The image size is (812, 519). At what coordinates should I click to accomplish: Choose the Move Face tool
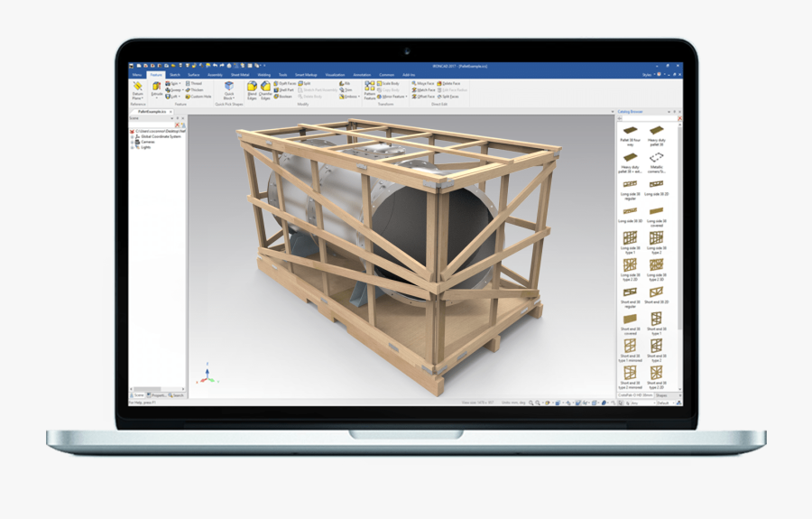425,83
